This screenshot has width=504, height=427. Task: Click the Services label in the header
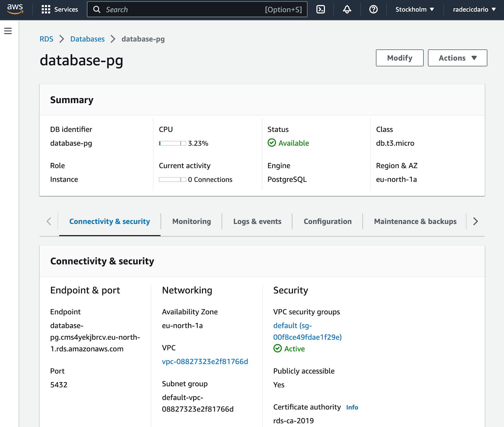coord(66,9)
